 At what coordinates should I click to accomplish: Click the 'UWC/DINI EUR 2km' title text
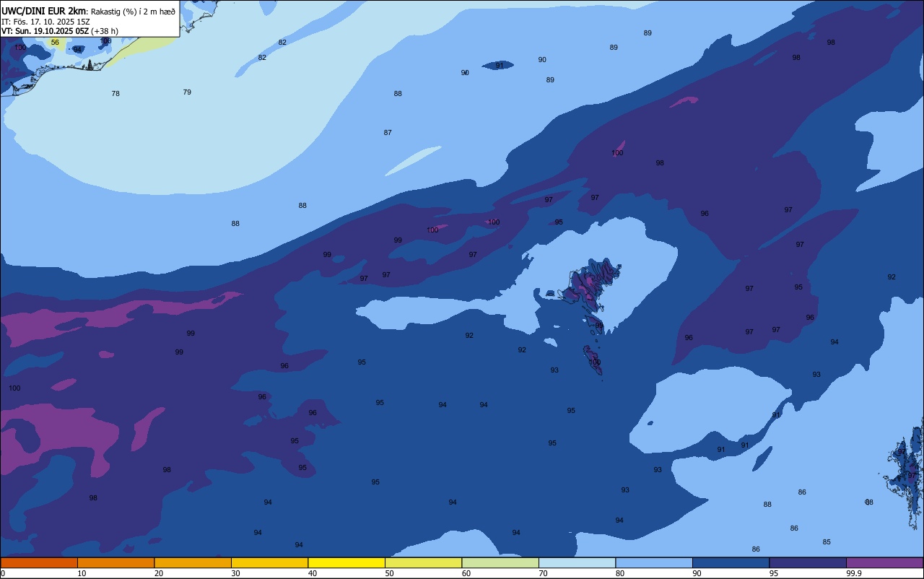pos(43,11)
